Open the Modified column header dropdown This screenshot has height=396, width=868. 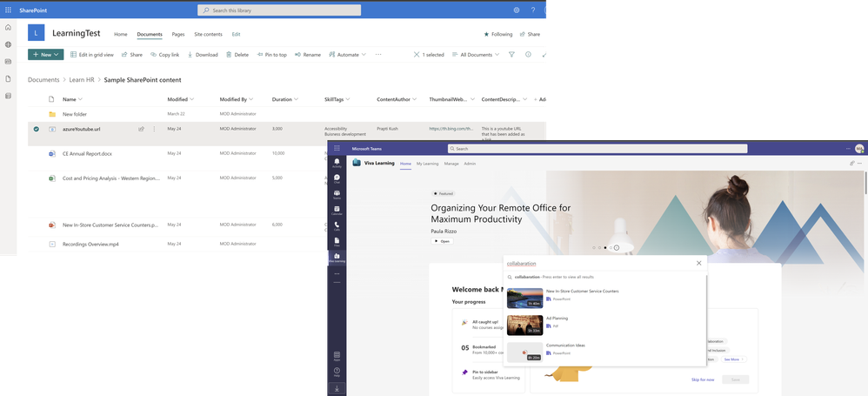(x=180, y=99)
